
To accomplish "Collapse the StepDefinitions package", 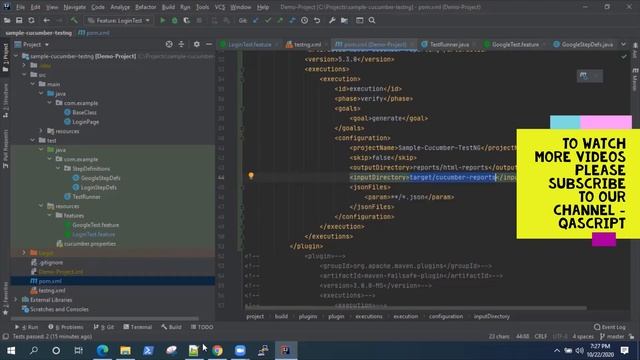I will click(x=58, y=169).
